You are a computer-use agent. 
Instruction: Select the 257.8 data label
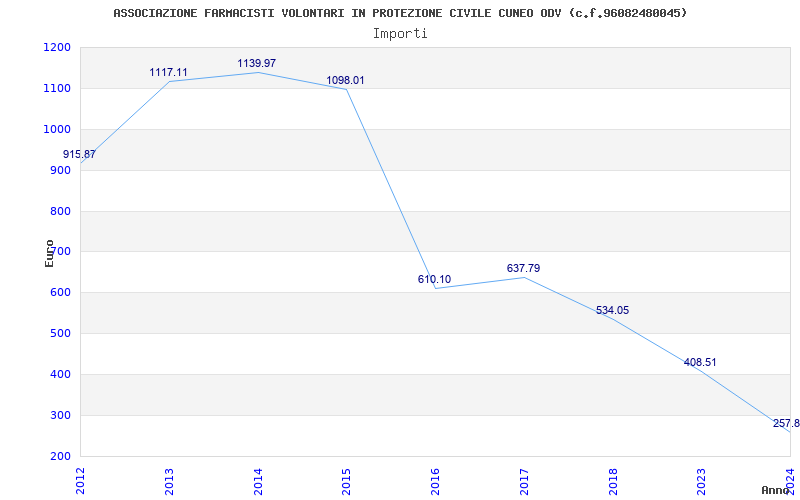(x=786, y=423)
